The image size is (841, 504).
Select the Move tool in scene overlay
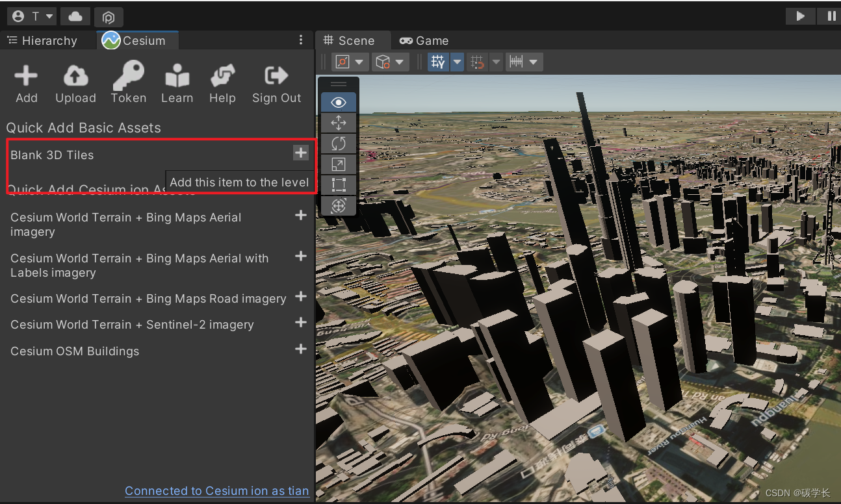pyautogui.click(x=338, y=123)
